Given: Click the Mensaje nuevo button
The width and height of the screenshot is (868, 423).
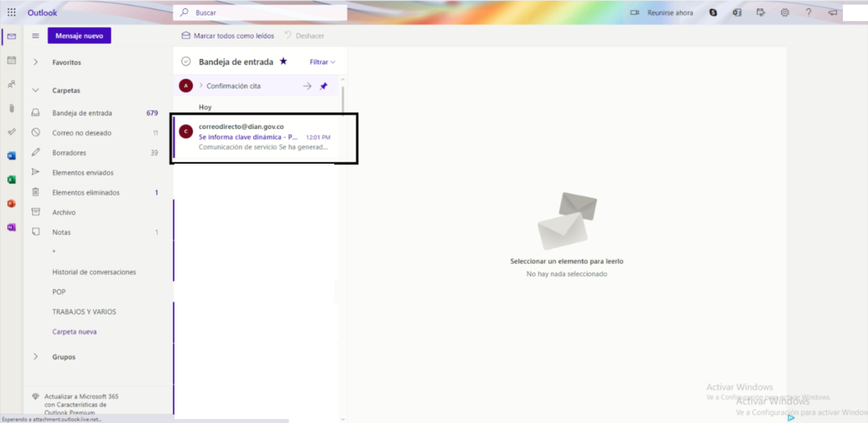Looking at the screenshot, I should coord(79,36).
